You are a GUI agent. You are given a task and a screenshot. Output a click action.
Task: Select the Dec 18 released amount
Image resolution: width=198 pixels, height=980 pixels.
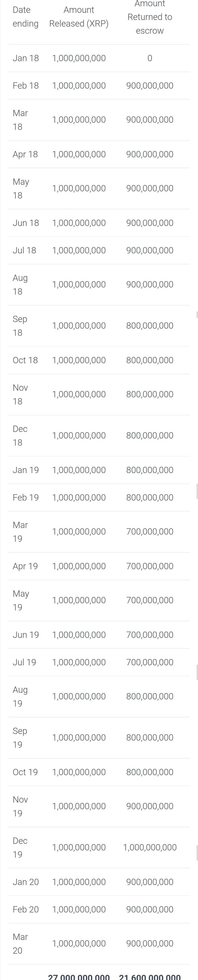(79, 435)
